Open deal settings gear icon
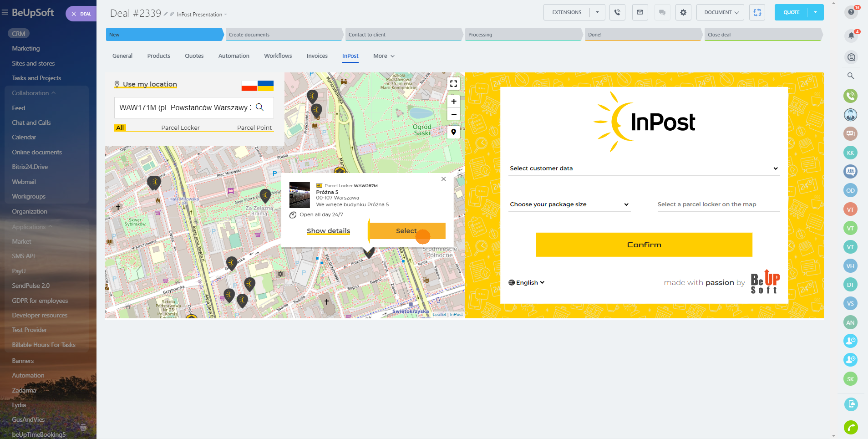 [x=683, y=12]
